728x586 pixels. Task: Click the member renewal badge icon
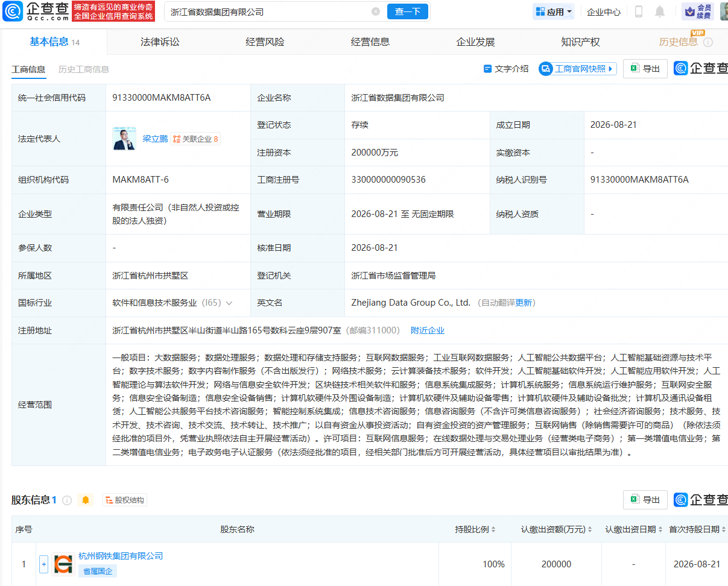(x=698, y=11)
